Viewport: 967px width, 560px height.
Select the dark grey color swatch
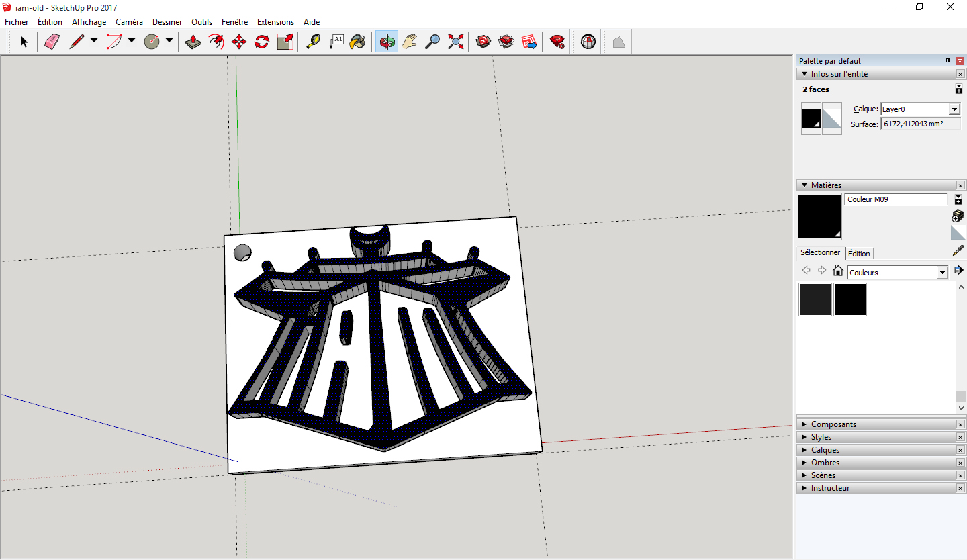pyautogui.click(x=815, y=299)
